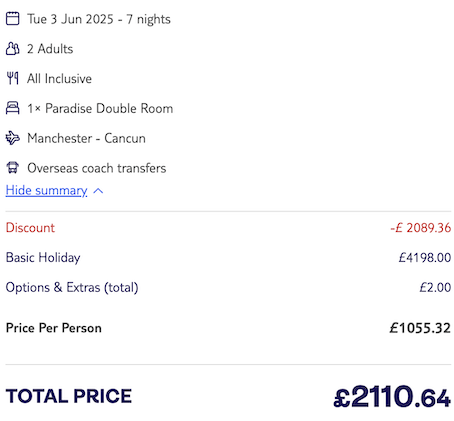This screenshot has width=454, height=421.
Task: Click the Options & Extras (total) label
Action: (x=72, y=287)
